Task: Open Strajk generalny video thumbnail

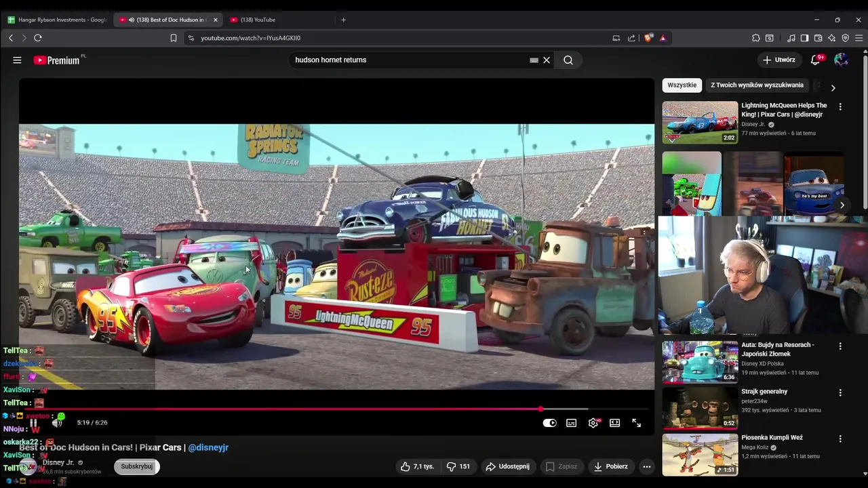Action: point(700,408)
